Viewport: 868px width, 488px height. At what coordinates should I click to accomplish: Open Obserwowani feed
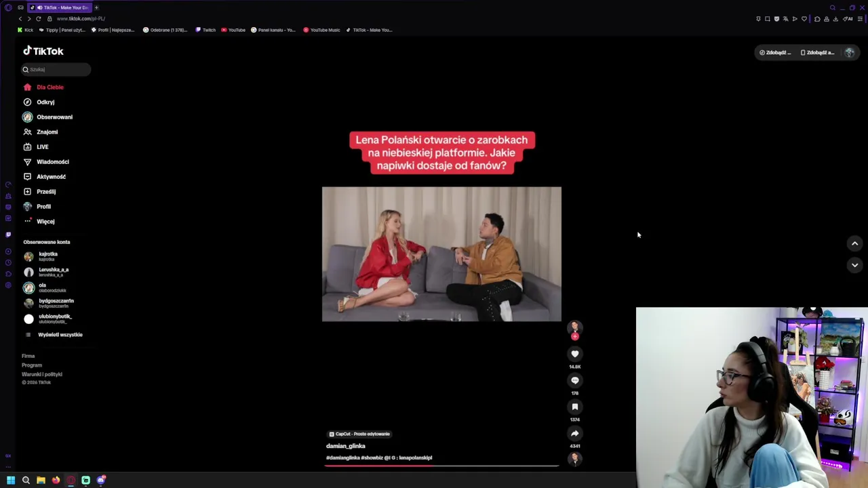pos(54,117)
